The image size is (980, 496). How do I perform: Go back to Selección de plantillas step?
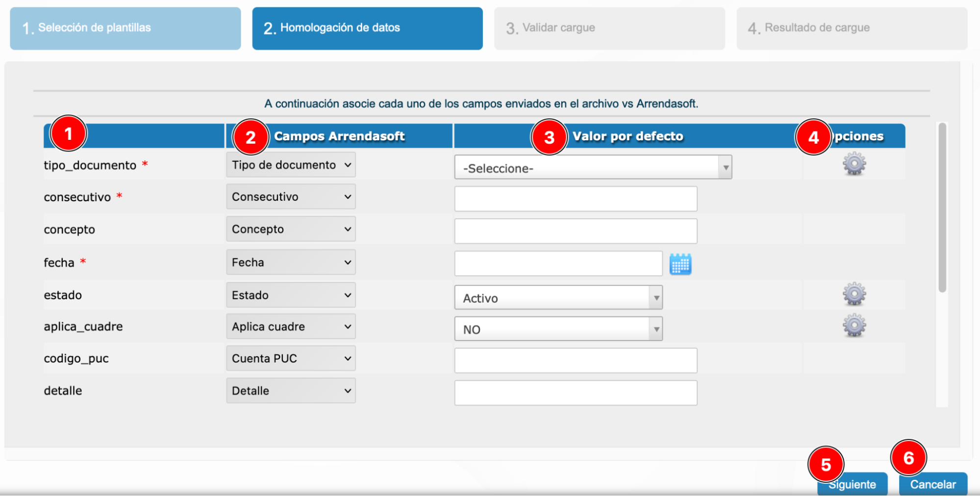click(125, 28)
